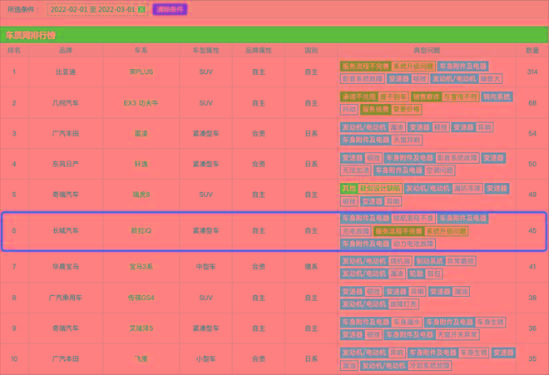The height and width of the screenshot is (375, 549).
Task: Open the 欧拉iQ series link
Action: tap(141, 231)
